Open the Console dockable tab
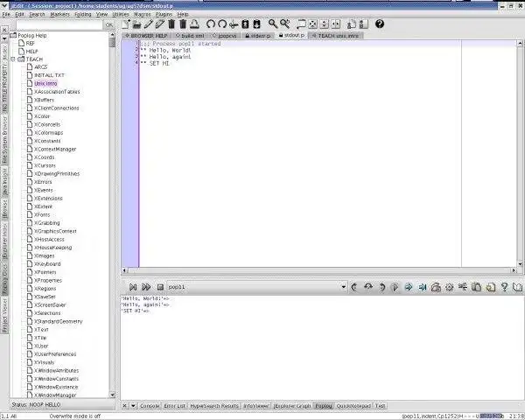This screenshot has width=525, height=420. pyautogui.click(x=150, y=406)
